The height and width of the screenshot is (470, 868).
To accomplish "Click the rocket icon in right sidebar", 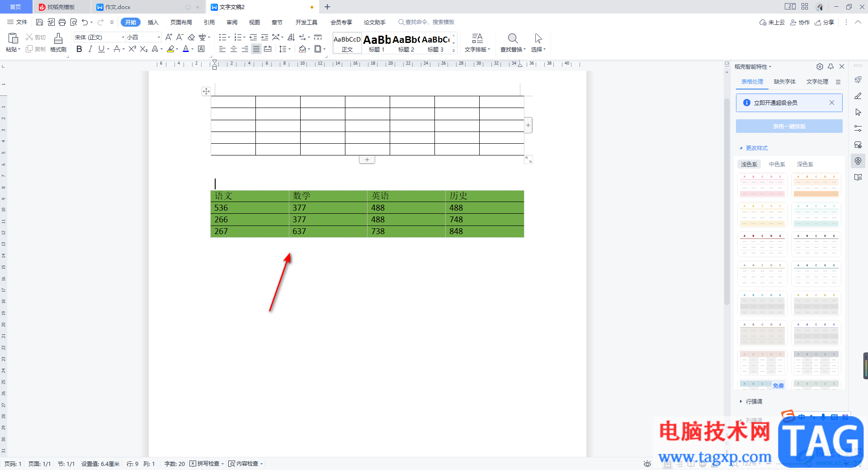I will pos(858,80).
